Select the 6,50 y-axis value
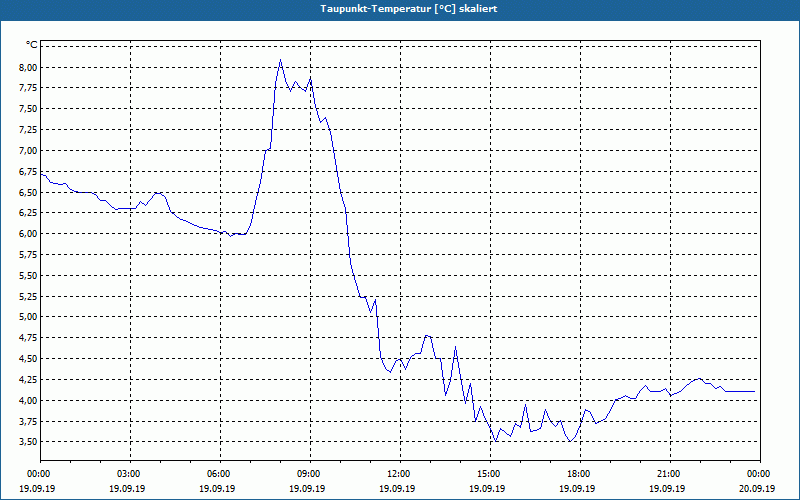 click(x=29, y=192)
